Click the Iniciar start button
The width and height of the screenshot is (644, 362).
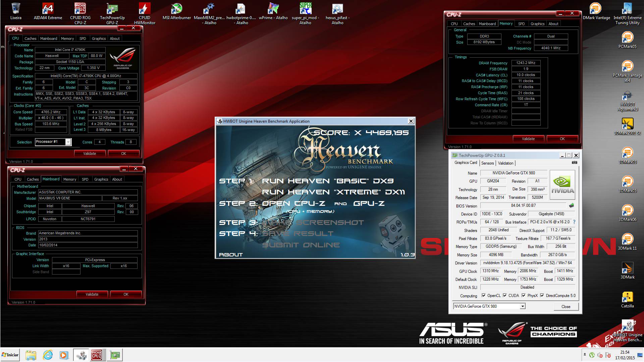coord(10,355)
